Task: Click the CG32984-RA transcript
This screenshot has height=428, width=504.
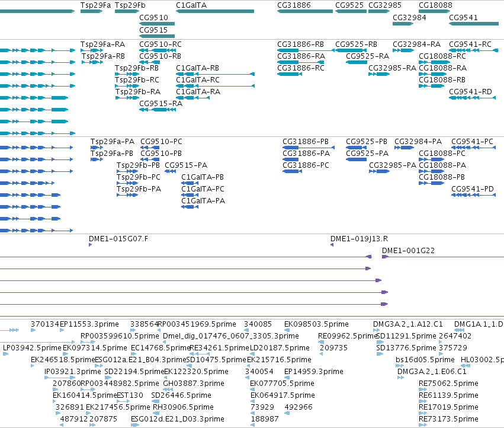Action: [x=403, y=50]
